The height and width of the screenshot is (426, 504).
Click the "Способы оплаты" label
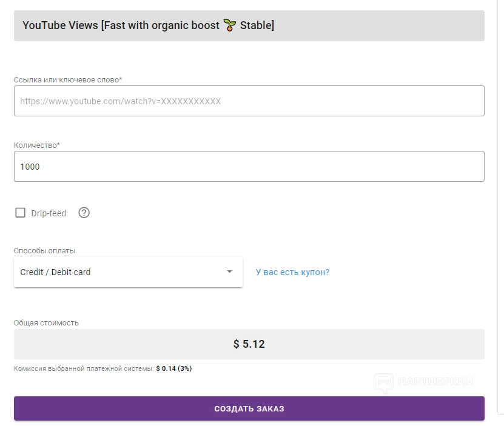pyautogui.click(x=45, y=251)
